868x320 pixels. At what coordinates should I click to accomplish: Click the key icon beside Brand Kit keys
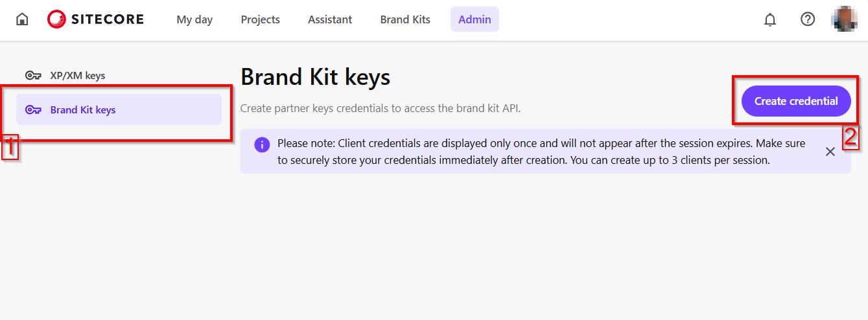(x=33, y=110)
